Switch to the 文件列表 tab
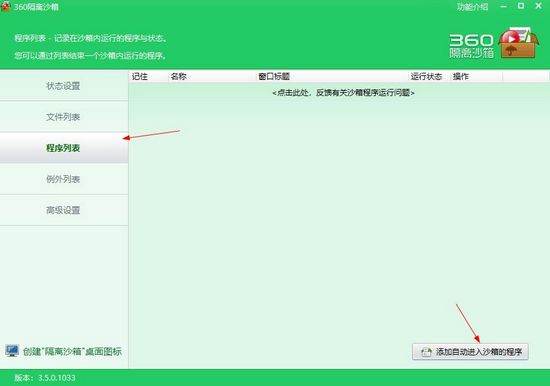The image size is (550, 386). coord(63,117)
